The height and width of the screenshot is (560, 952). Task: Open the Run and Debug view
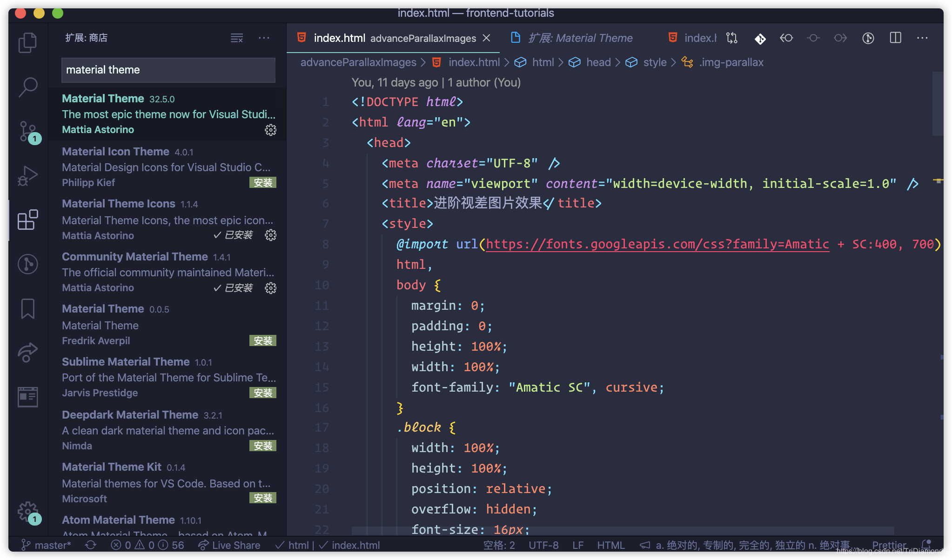click(27, 176)
